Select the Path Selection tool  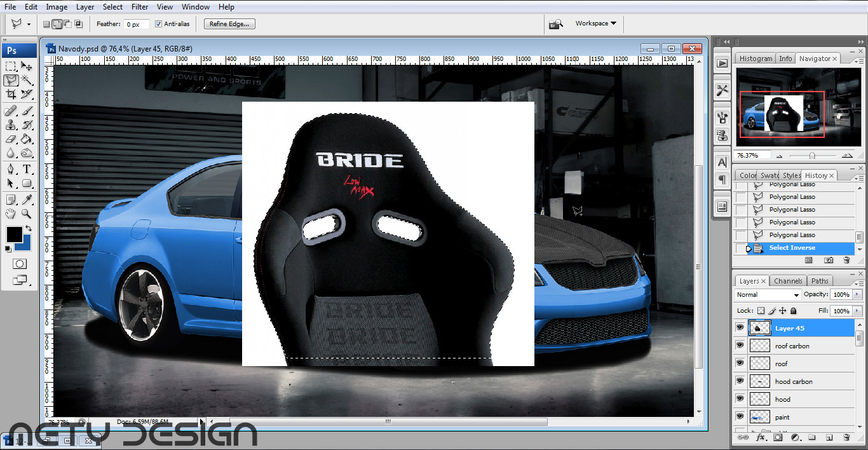11,183
